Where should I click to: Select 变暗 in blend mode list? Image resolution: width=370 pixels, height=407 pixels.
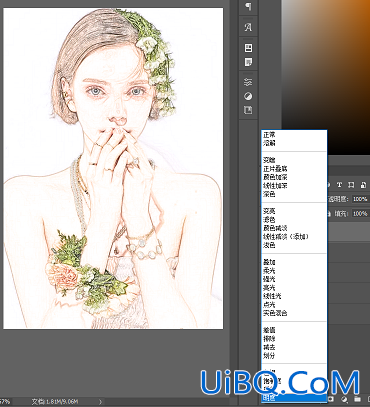[x=269, y=160]
